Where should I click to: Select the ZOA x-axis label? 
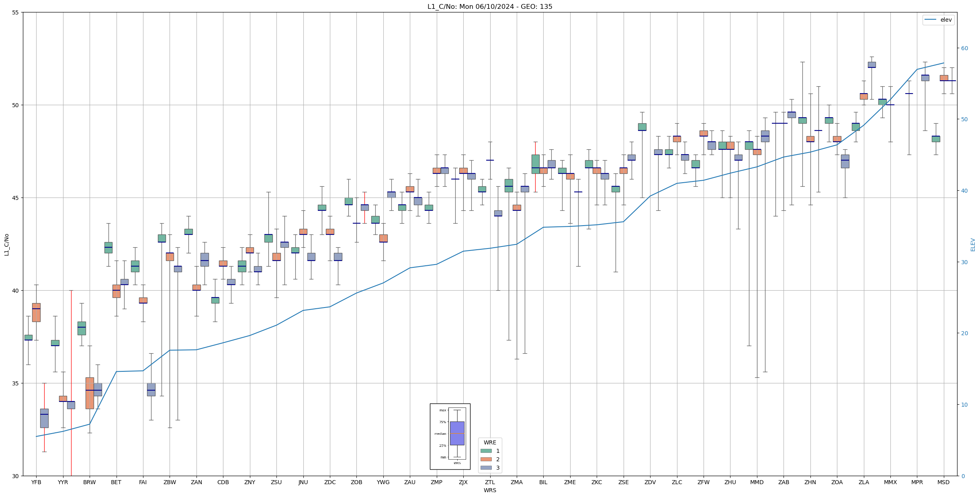coord(837,482)
